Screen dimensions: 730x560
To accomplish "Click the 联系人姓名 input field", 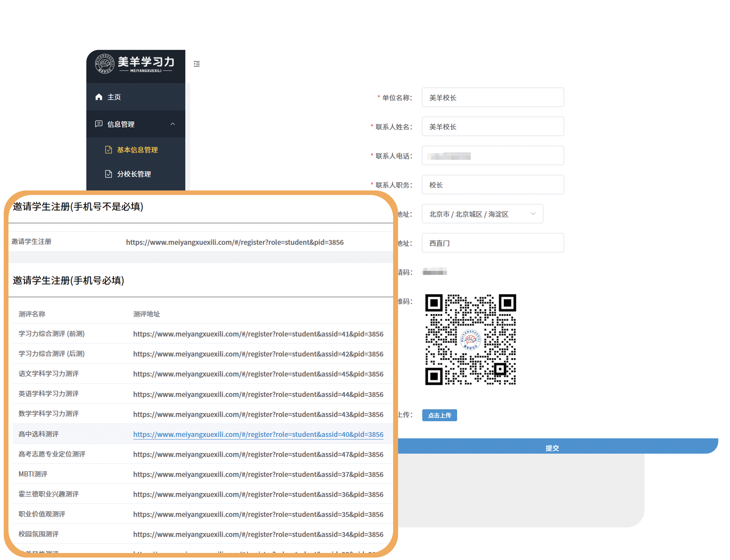I will click(x=492, y=127).
